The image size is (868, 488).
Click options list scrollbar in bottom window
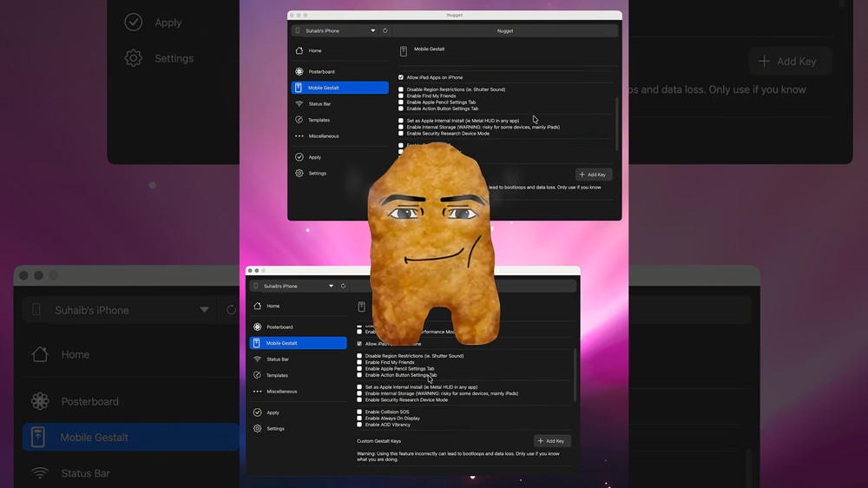click(575, 375)
